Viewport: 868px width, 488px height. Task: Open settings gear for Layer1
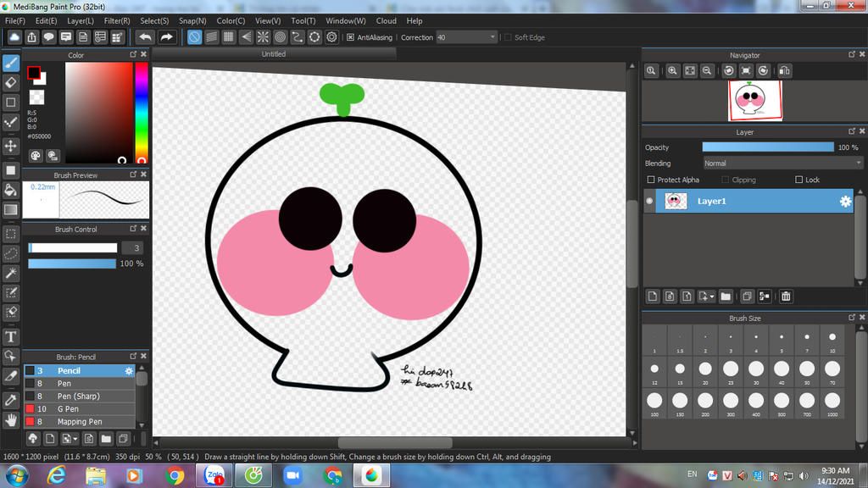click(x=845, y=202)
